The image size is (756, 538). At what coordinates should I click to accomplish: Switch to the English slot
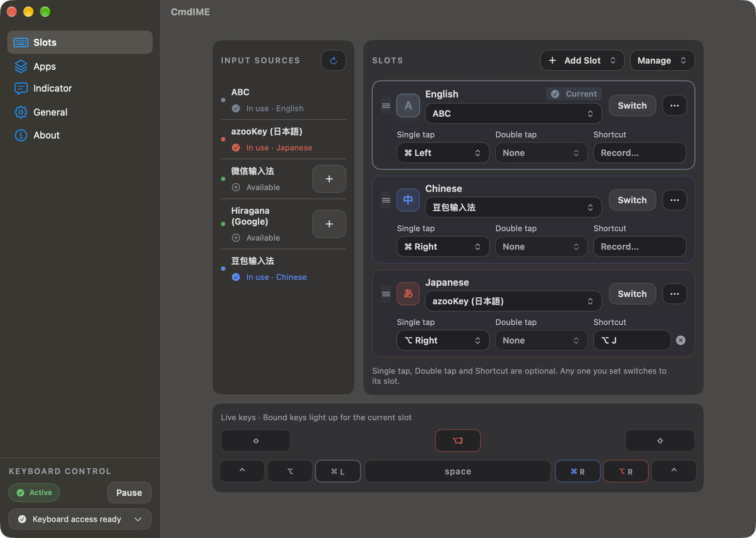(x=632, y=106)
